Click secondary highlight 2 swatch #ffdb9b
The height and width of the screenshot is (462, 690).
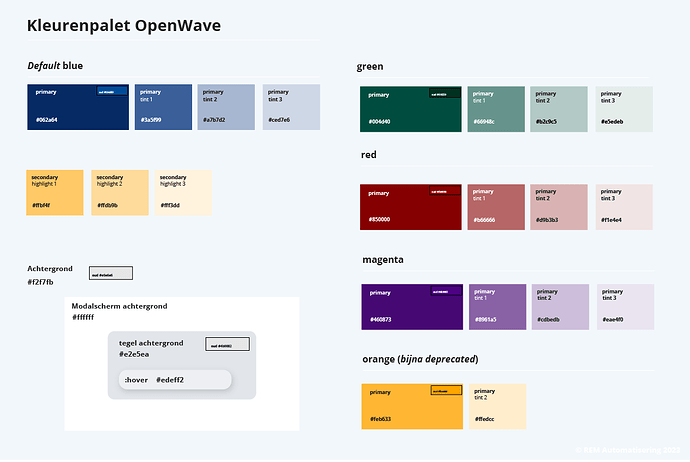click(120, 192)
